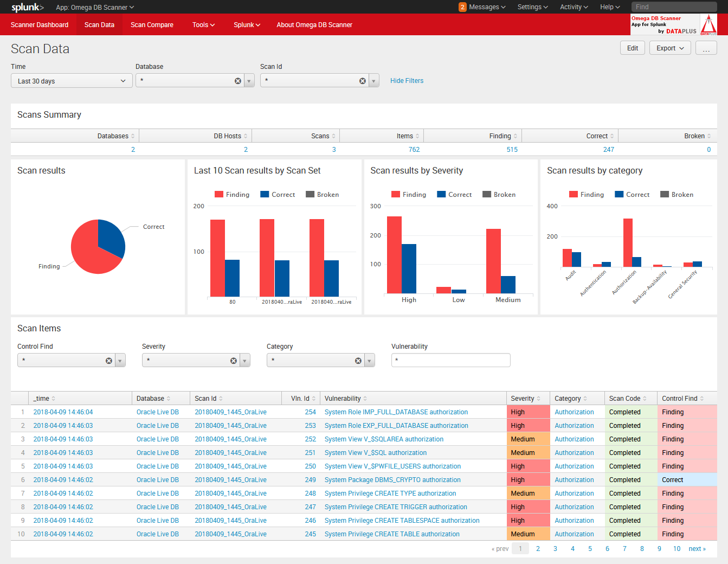The height and width of the screenshot is (564, 728).
Task: Switch to the Scan Compare tab
Action: click(x=152, y=24)
